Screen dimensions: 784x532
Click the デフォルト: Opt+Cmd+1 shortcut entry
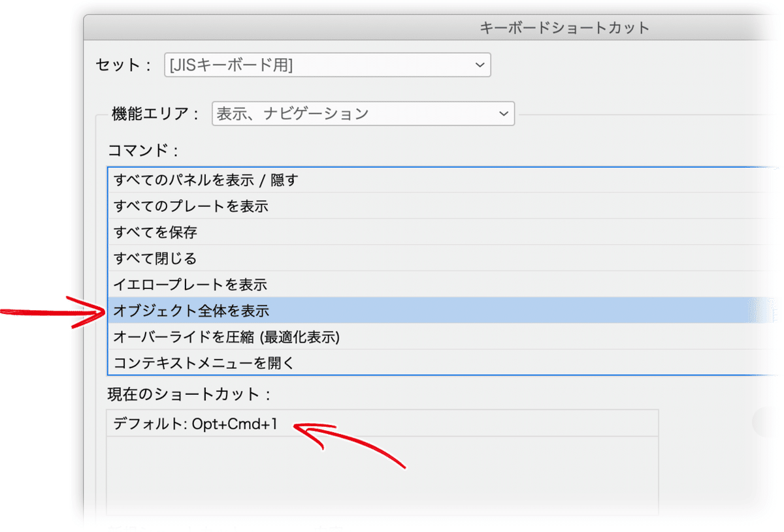196,424
